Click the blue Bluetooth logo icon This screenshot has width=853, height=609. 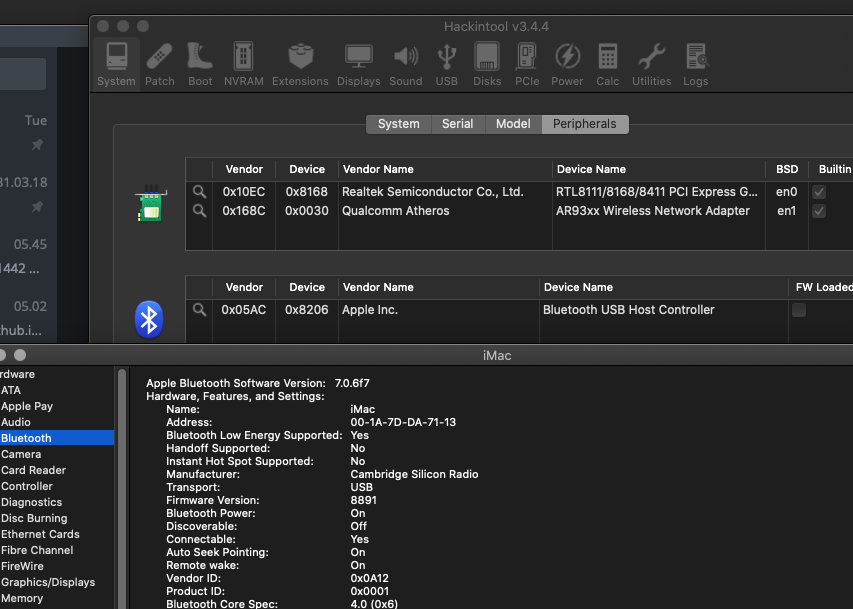[x=149, y=319]
